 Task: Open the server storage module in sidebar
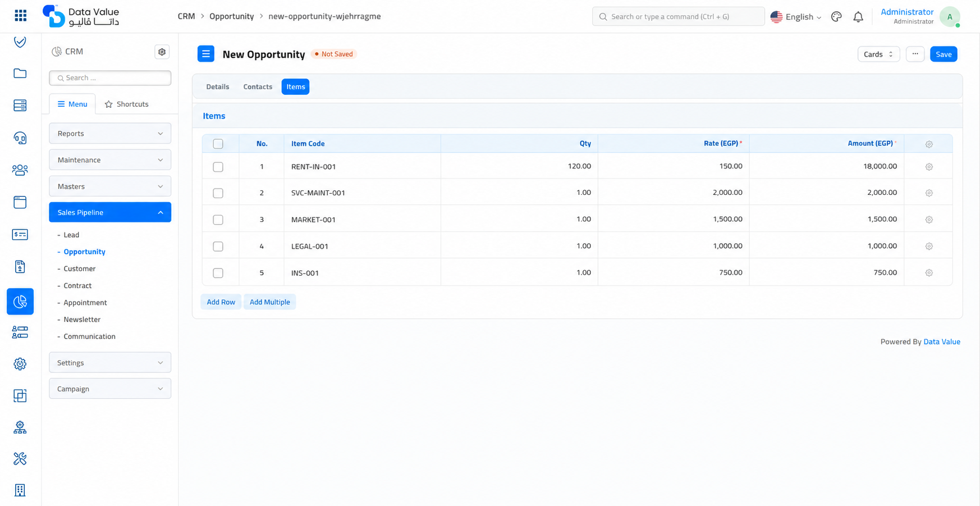[20, 105]
